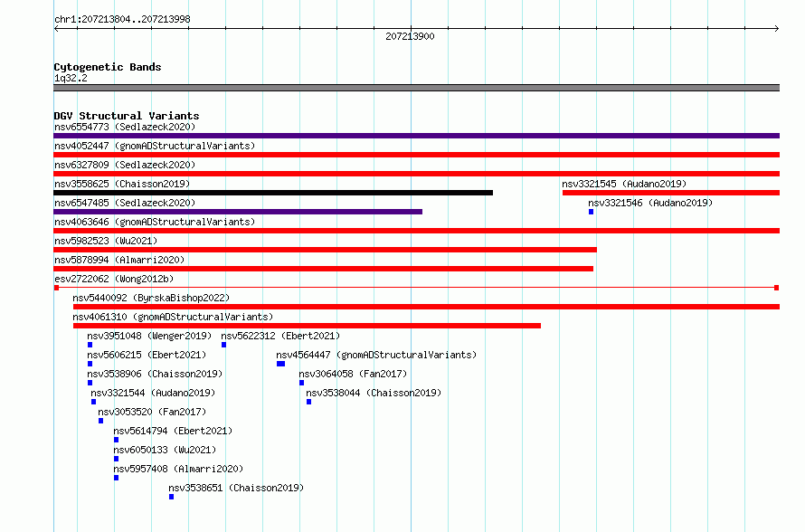Click the nsv3558625 (Chaisson2019) label

point(122,184)
